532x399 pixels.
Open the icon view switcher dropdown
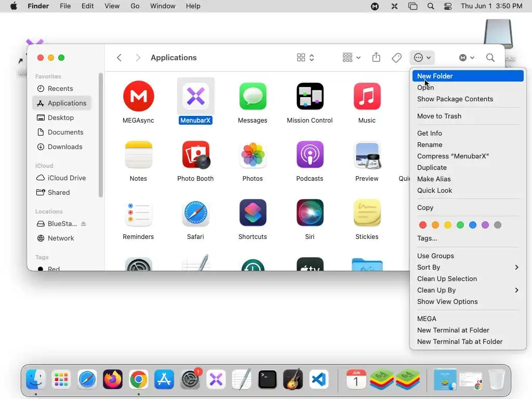[305, 58]
